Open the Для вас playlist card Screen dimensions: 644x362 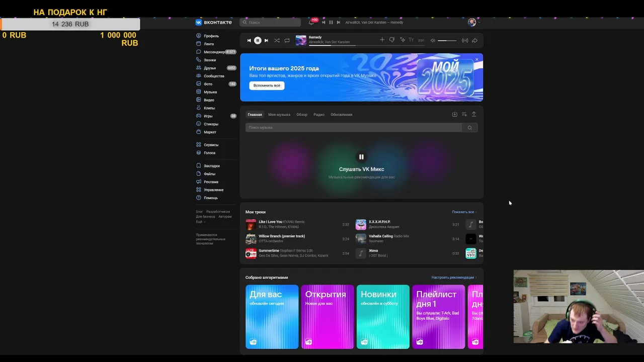click(x=272, y=317)
